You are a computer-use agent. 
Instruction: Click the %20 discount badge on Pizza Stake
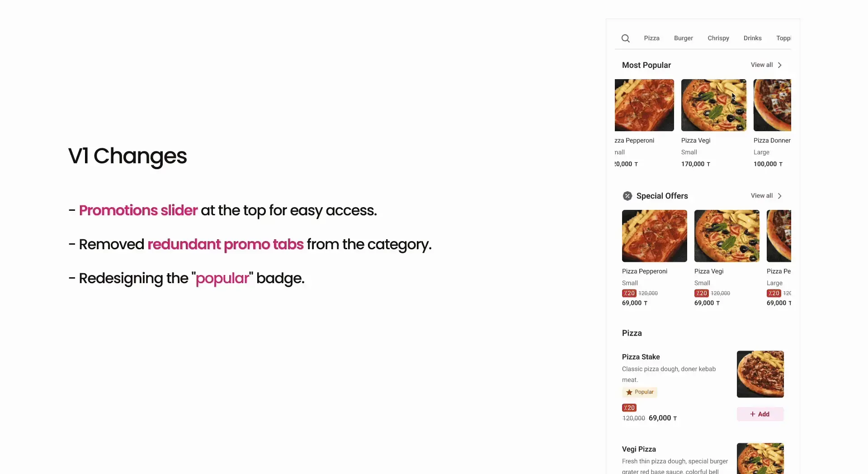629,408
